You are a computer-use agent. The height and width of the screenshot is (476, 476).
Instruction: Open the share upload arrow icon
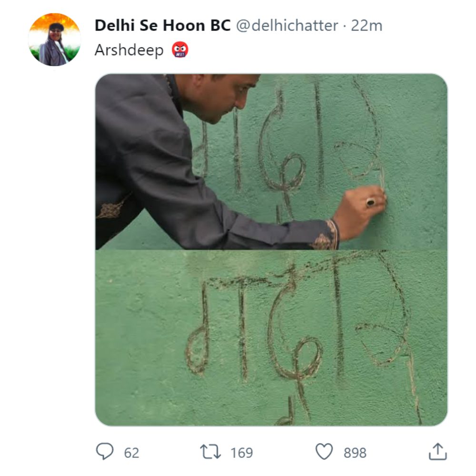tap(437, 451)
